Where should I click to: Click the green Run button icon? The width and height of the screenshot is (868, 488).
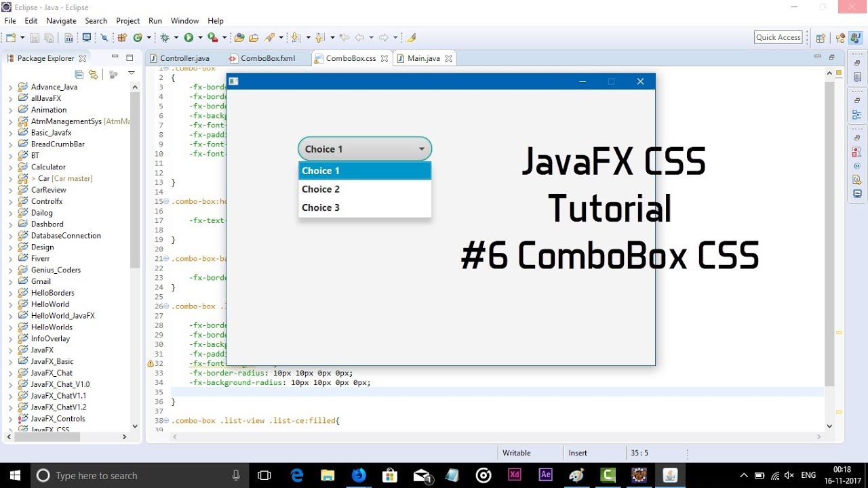(189, 38)
